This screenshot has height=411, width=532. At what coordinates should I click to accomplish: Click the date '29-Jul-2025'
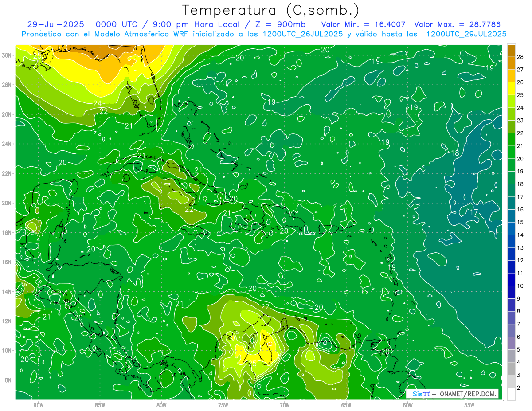pyautogui.click(x=56, y=24)
